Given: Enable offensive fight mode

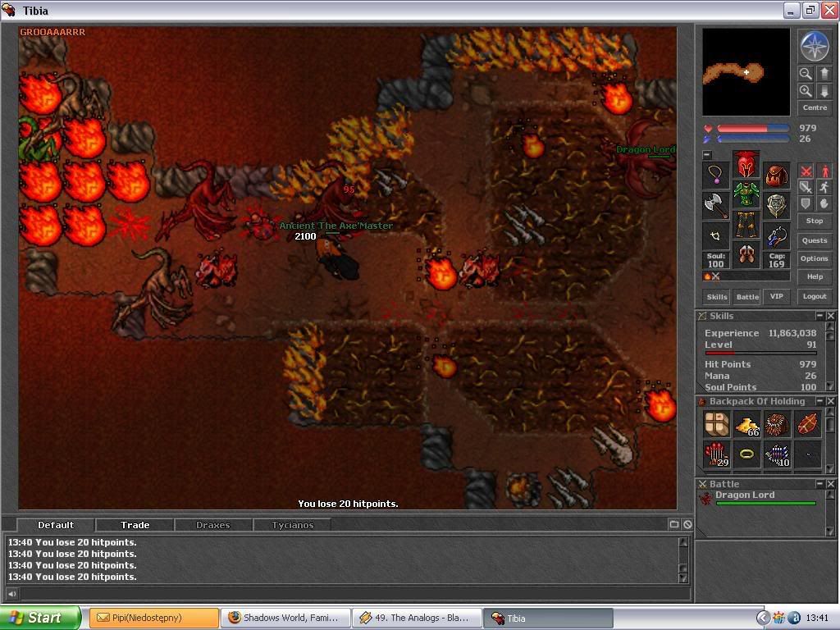Looking at the screenshot, I should 806,171.
